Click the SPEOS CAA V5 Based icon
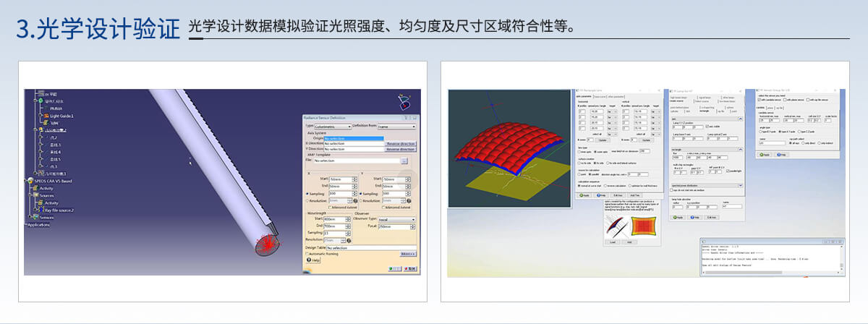 tap(29, 181)
